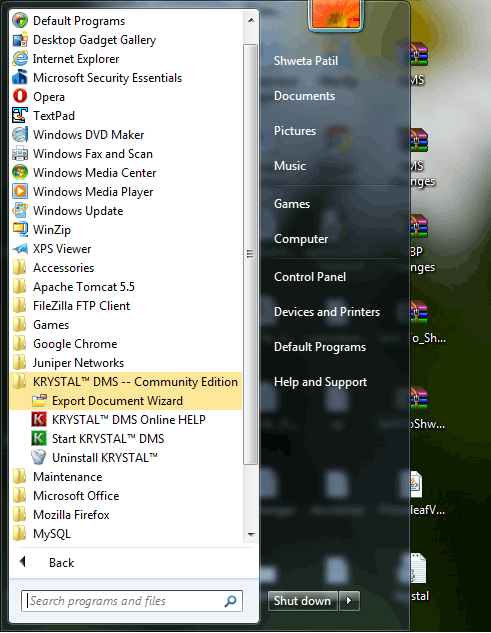Click the Microsoft Security Essentials icon

[x=20, y=78]
